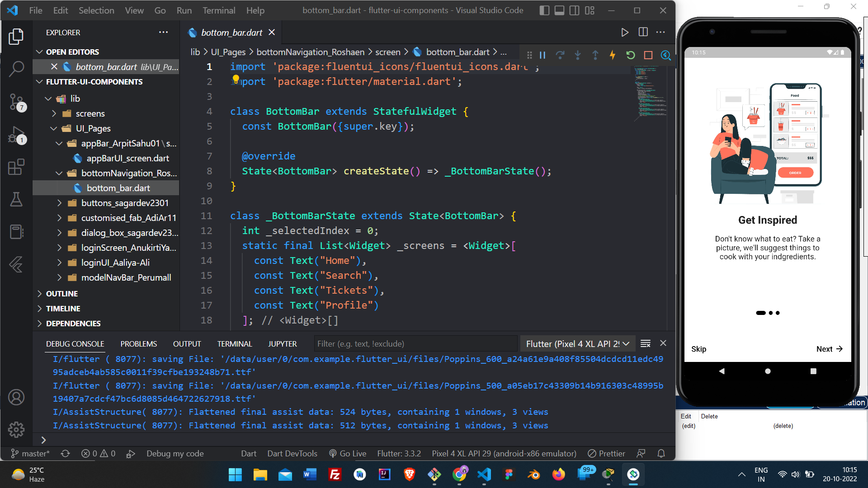Stop the debug session

(648, 55)
